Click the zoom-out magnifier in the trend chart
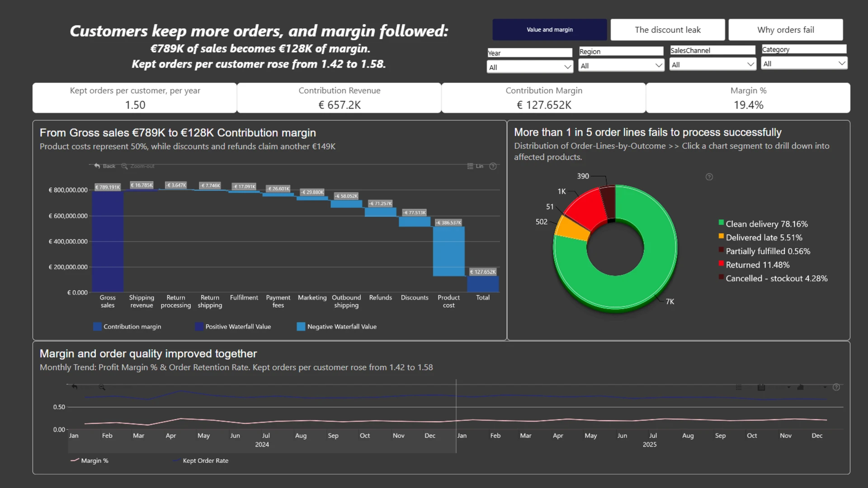Viewport: 868px width, 488px height. click(x=102, y=387)
